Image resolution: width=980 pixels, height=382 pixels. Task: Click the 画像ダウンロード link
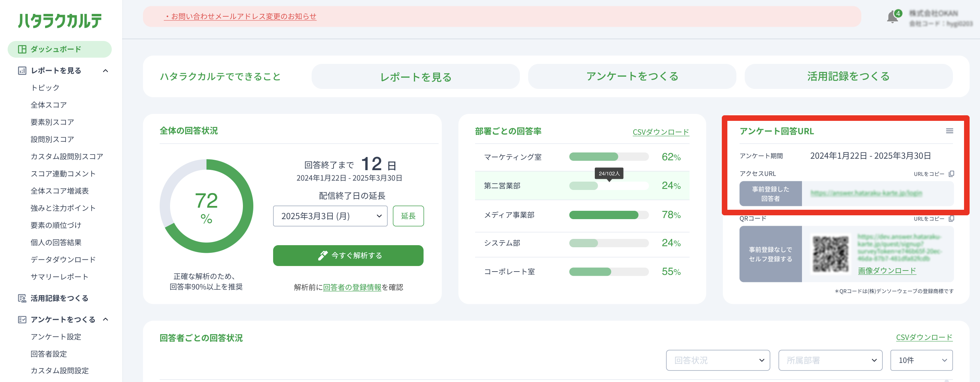tap(887, 271)
